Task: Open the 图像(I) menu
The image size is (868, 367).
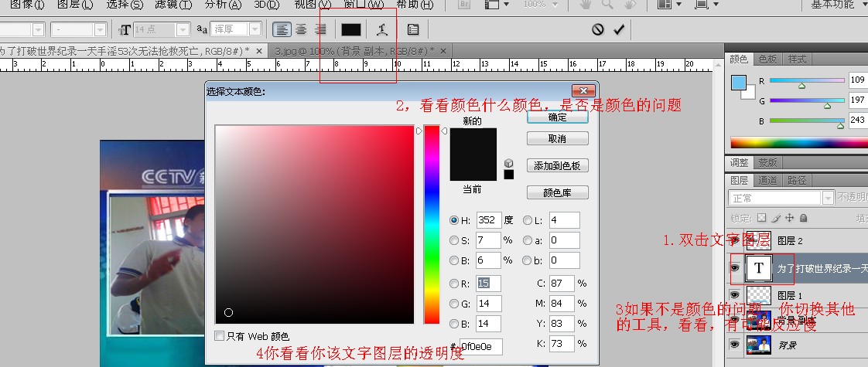Action: [x=26, y=5]
